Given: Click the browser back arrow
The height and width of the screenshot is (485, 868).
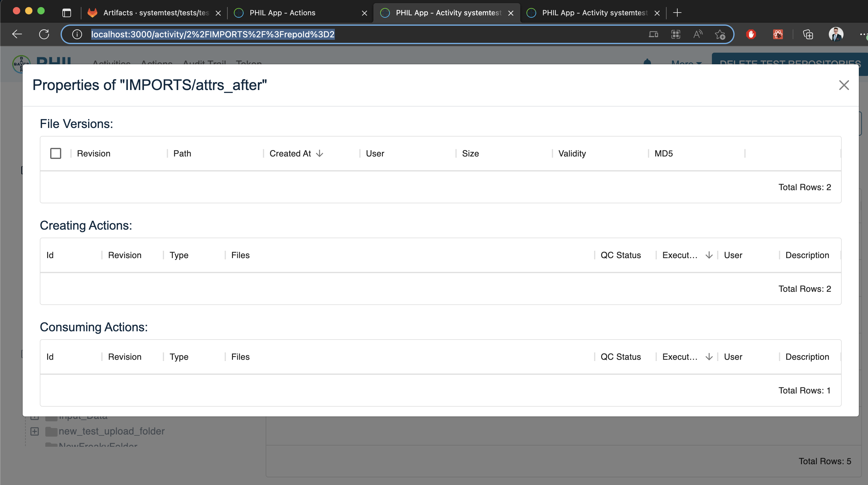Looking at the screenshot, I should [17, 34].
